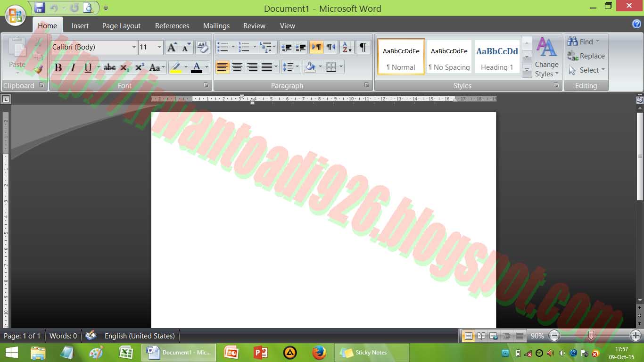The image size is (644, 362).
Task: Save document with Quick Access floppy icon
Action: tap(40, 8)
